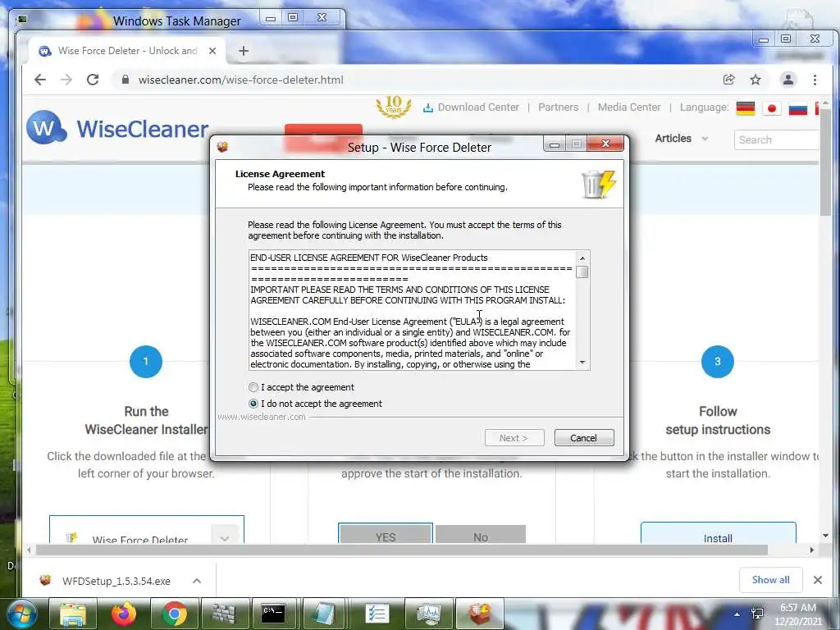Click the Chrome forward arrow
The image size is (840, 630).
click(66, 80)
